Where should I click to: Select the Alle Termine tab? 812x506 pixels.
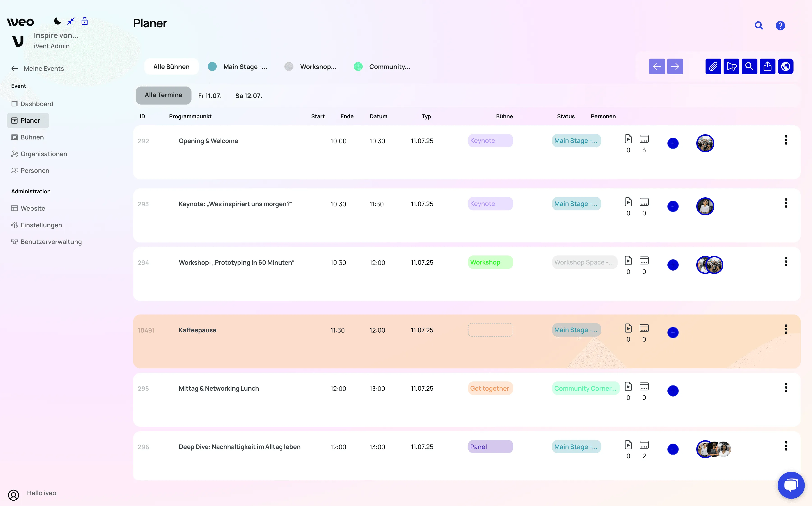click(163, 95)
